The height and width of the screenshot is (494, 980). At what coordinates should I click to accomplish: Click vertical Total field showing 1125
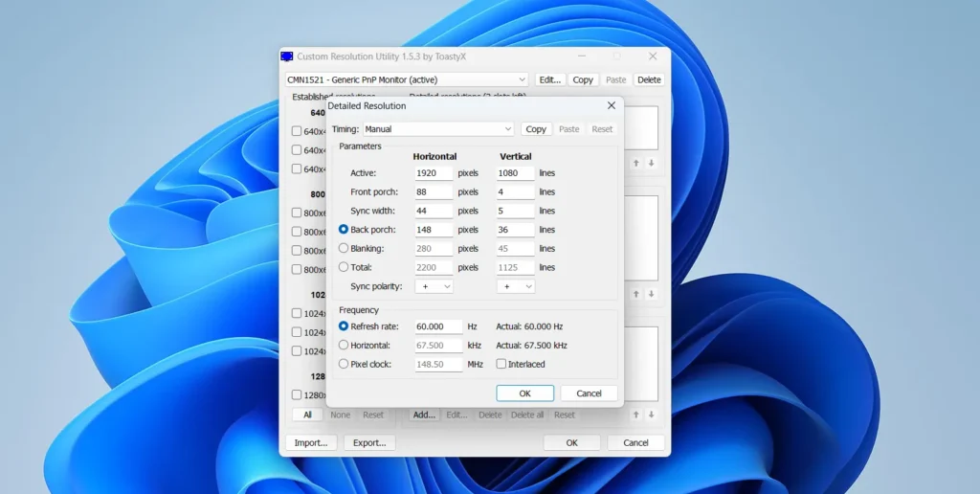coord(516,267)
